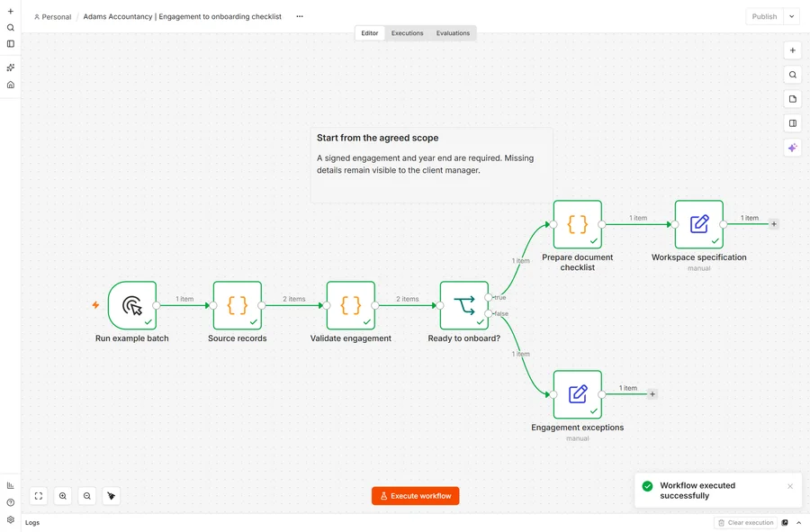Zoom in on the canvas

coord(63,496)
